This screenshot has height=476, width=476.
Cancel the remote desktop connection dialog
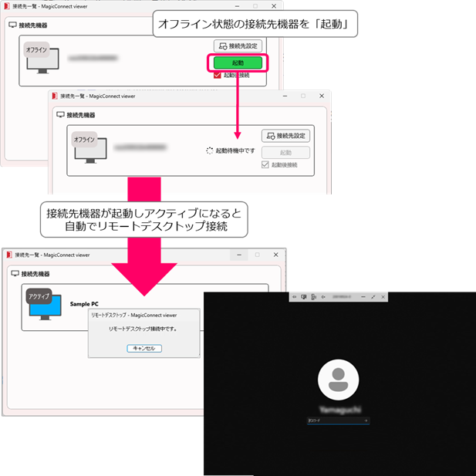pyautogui.click(x=144, y=349)
